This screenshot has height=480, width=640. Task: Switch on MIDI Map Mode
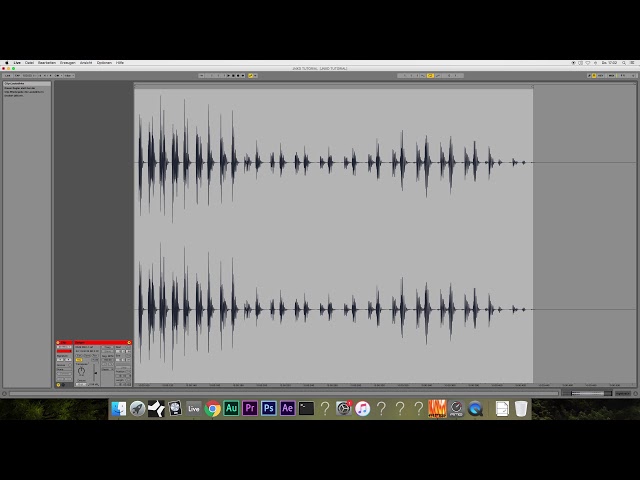(x=611, y=76)
